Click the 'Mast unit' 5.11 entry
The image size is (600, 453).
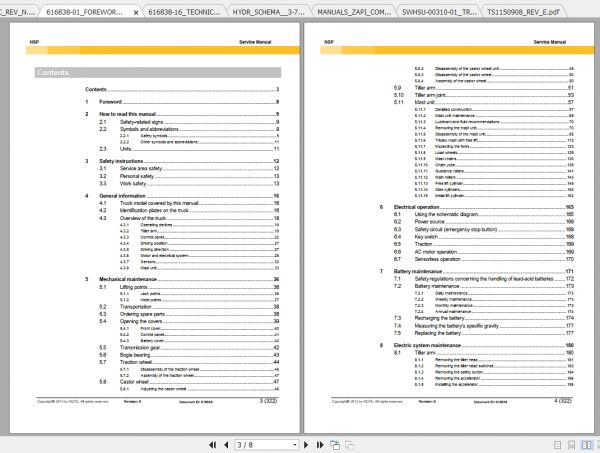[x=424, y=102]
